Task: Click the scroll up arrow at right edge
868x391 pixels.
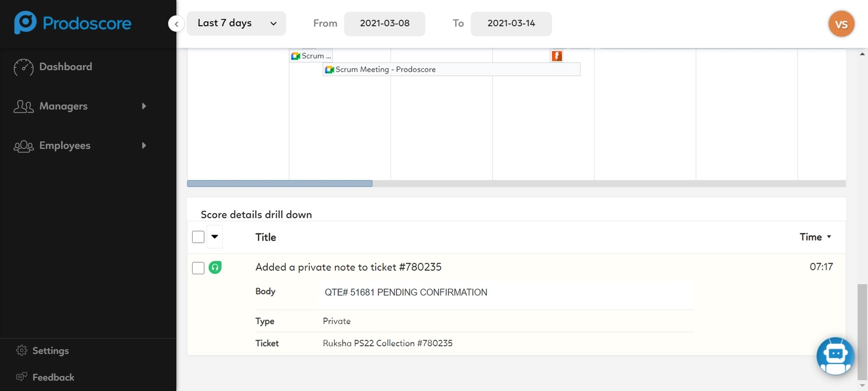Action: pyautogui.click(x=862, y=54)
